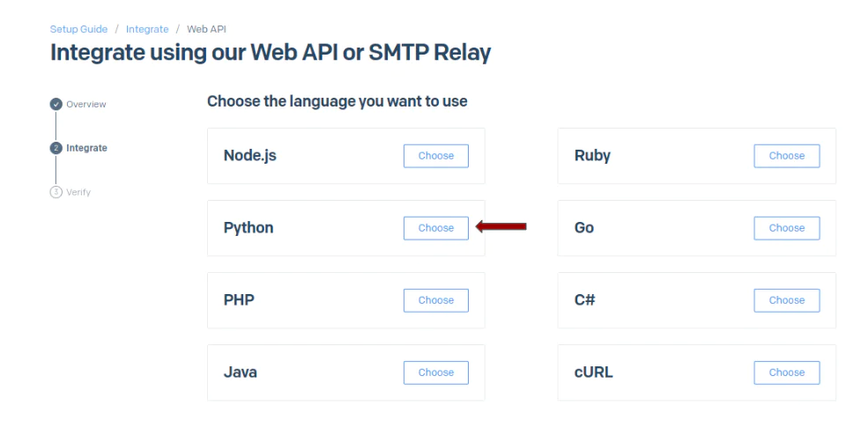Click Choose button for Go

787,228
